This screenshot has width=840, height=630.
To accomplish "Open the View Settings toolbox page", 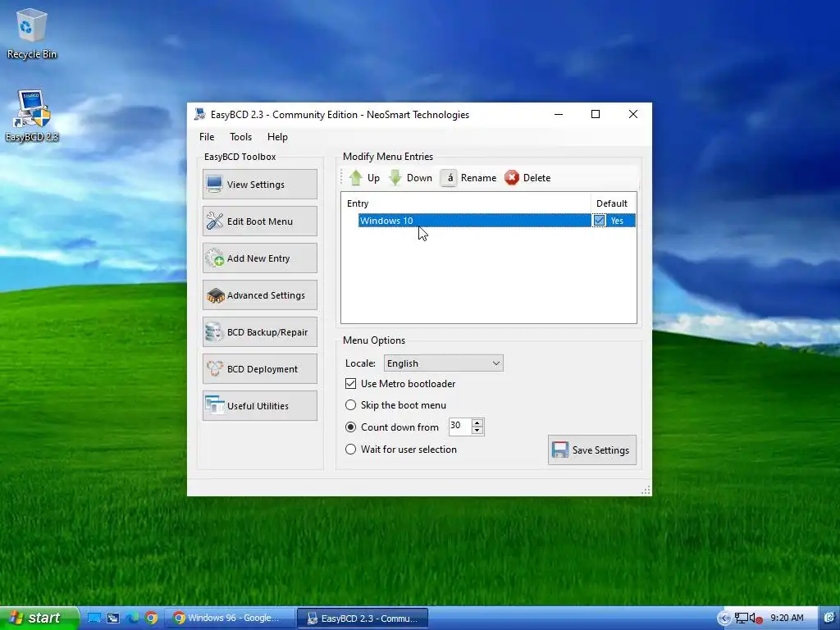I will tap(260, 185).
